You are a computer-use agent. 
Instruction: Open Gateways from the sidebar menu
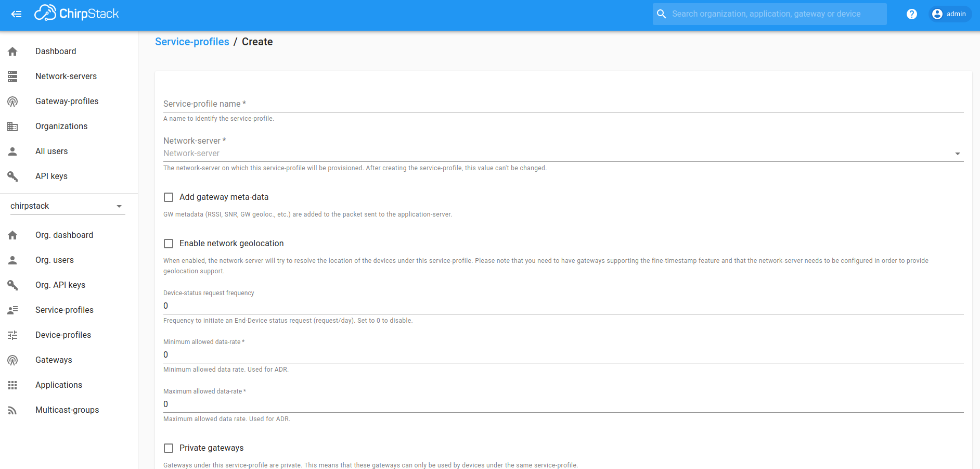[x=54, y=360]
